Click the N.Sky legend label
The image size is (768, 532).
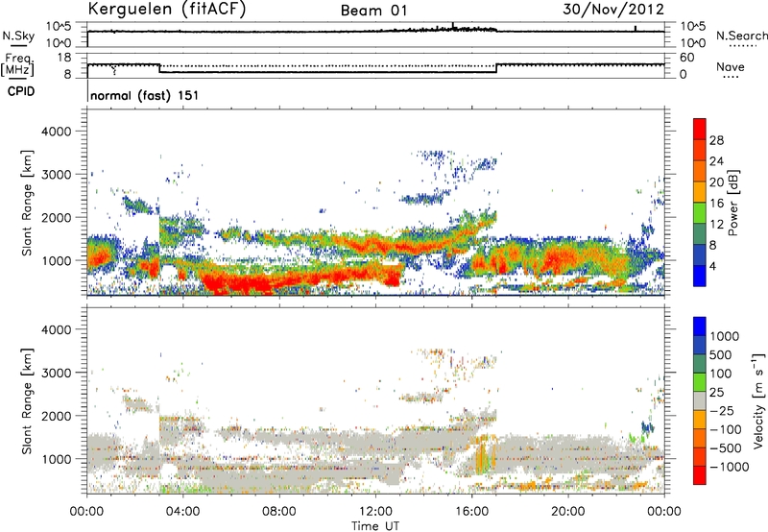(18, 36)
